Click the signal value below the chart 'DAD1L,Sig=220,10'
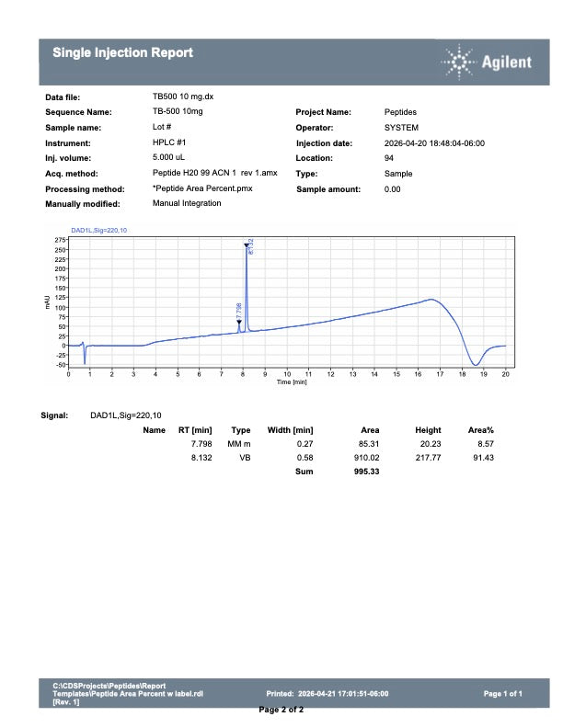563x728 pixels. 126,415
